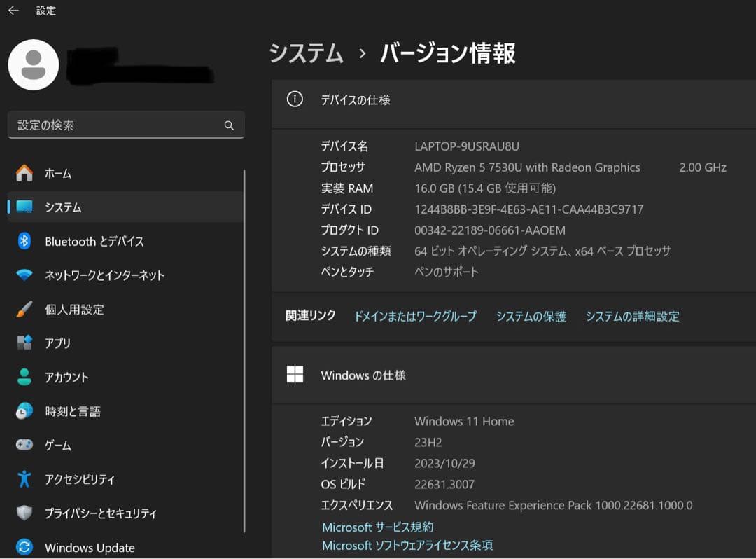Click the user profile avatar picture
756x559 pixels.
pyautogui.click(x=33, y=65)
